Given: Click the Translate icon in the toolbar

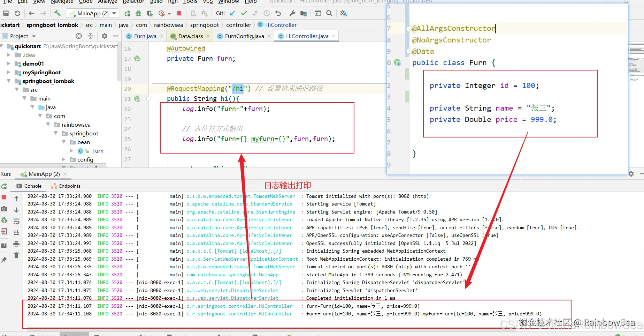Looking at the screenshot, I should [x=343, y=13].
